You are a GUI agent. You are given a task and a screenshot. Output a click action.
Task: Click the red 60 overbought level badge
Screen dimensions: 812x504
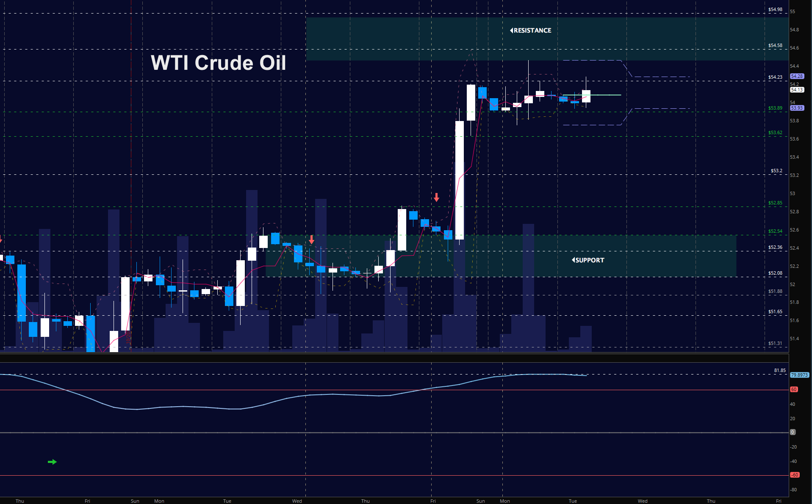tap(794, 389)
